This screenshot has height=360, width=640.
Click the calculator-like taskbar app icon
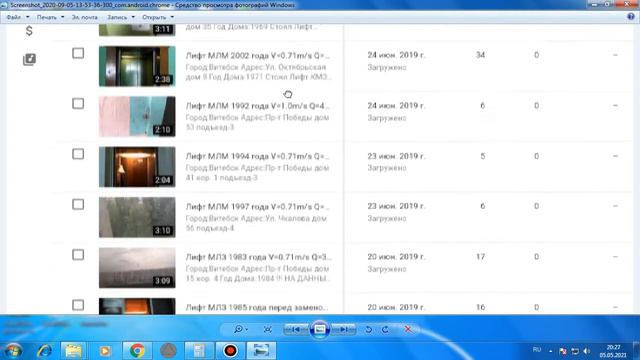point(199,351)
